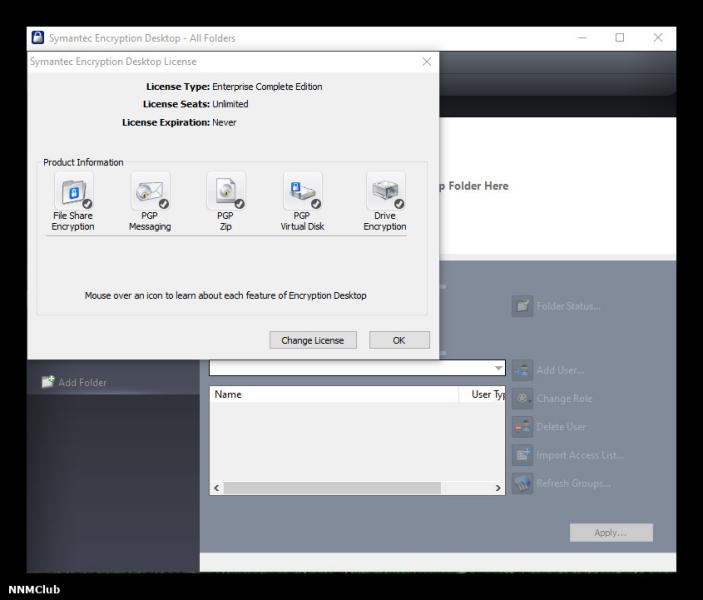The width and height of the screenshot is (703, 600).
Task: Click the horizontal scrollbar thumb in user list
Action: [x=332, y=488]
